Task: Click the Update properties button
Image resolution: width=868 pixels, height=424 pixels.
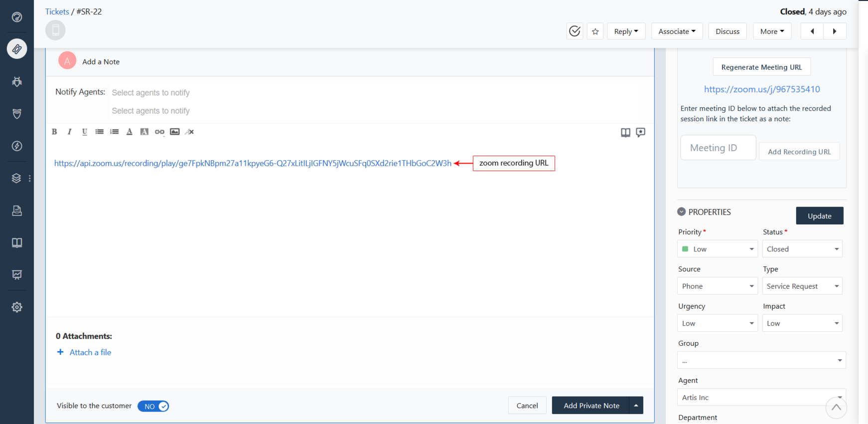Action: click(819, 215)
